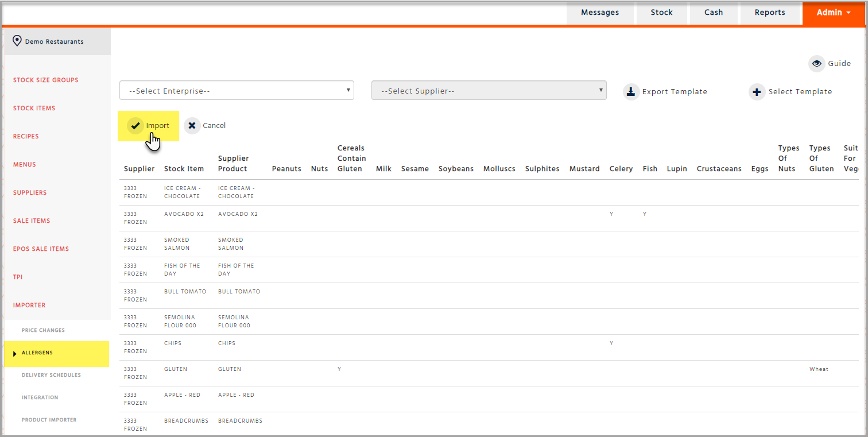Click FISH OF THE DAY stock item cell
This screenshot has width=868, height=437.
point(182,270)
